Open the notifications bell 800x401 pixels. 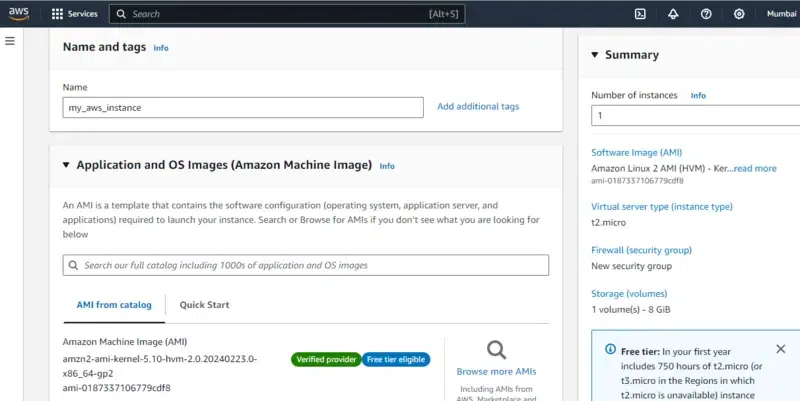673,14
